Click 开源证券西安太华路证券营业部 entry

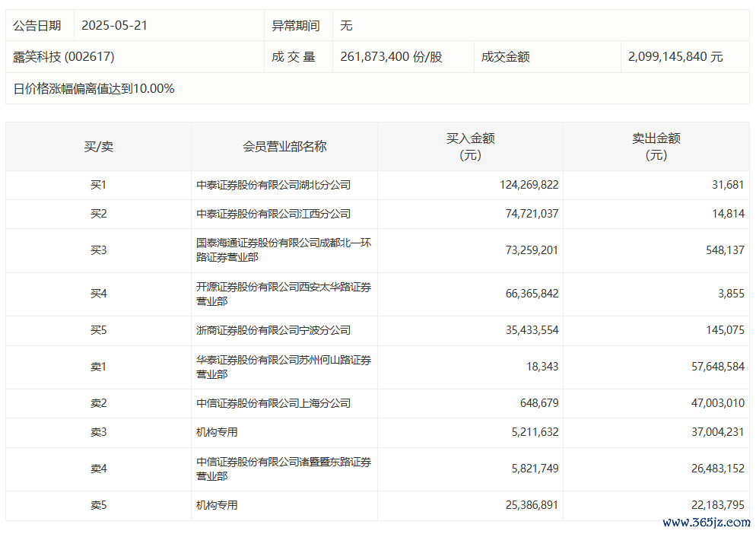click(284, 294)
